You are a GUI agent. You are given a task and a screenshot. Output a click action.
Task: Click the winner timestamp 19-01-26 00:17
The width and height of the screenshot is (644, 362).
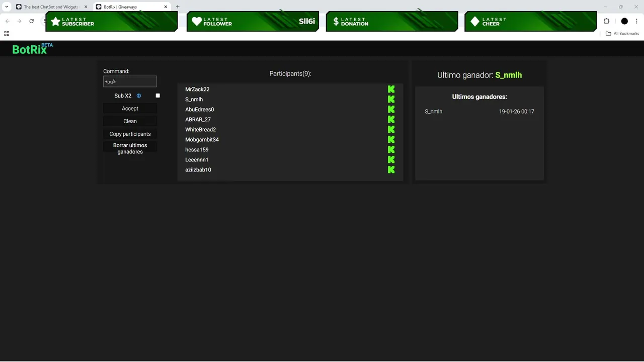517,111
